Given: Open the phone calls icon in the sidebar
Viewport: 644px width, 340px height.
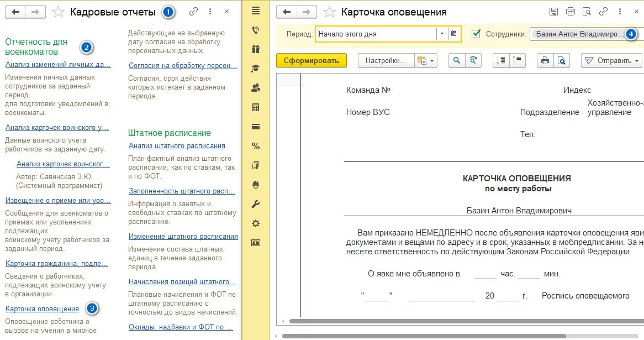Looking at the screenshot, I should coord(255,30).
